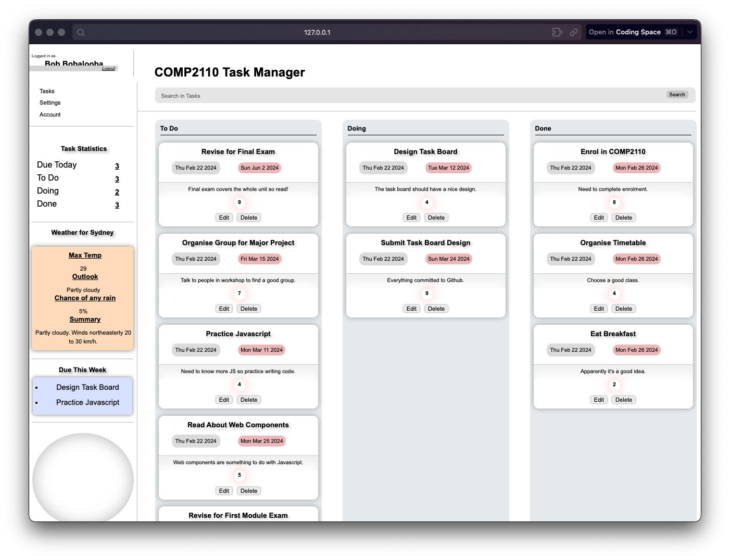This screenshot has width=730, height=560.
Task: Select Design Task Board in Due This Week
Action: (87, 387)
